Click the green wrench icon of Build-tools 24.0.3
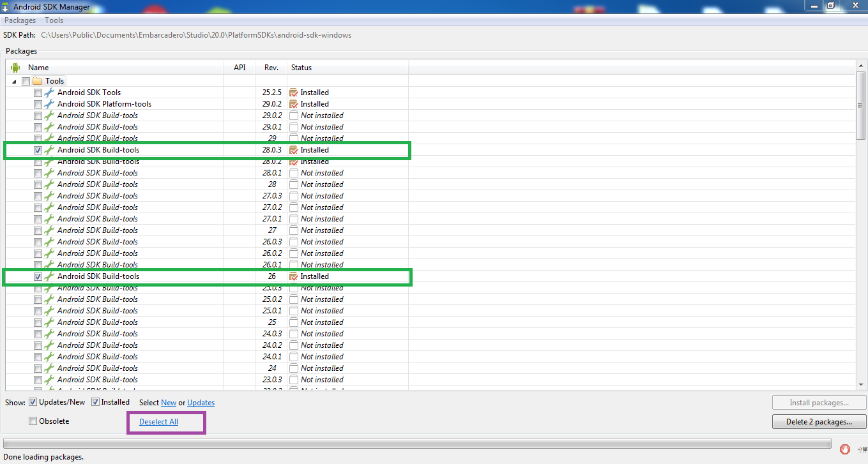Image resolution: width=868 pixels, height=464 pixels. coord(49,334)
